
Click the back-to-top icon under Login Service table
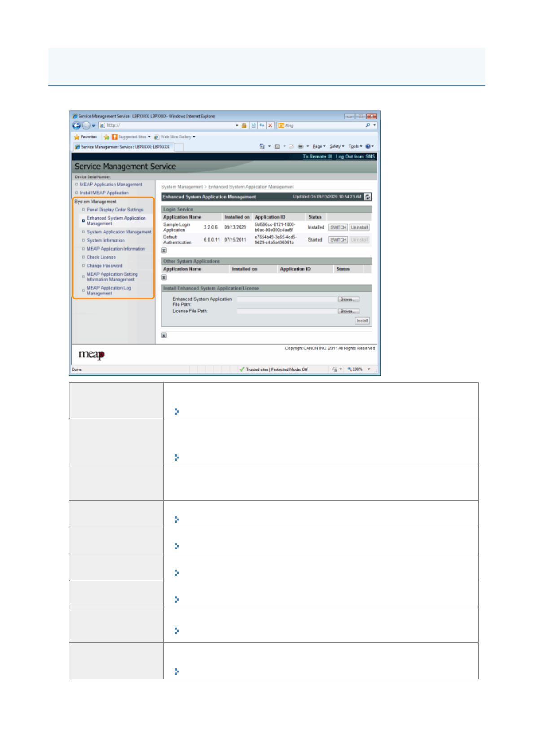164,251
